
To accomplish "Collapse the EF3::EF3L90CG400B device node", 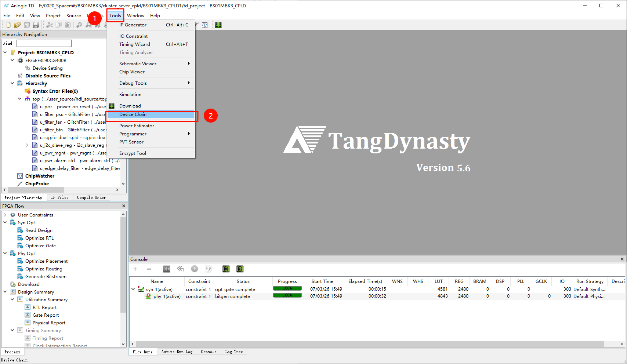I will click(12, 60).
